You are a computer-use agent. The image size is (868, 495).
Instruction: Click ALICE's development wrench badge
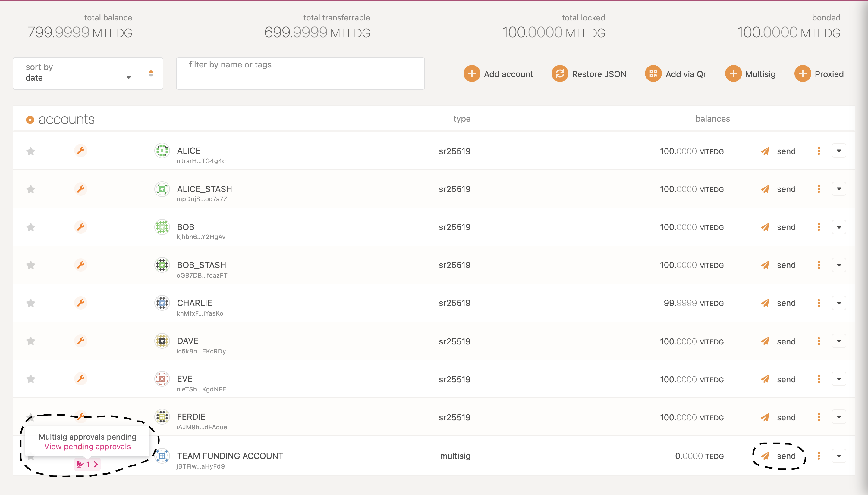[81, 151]
